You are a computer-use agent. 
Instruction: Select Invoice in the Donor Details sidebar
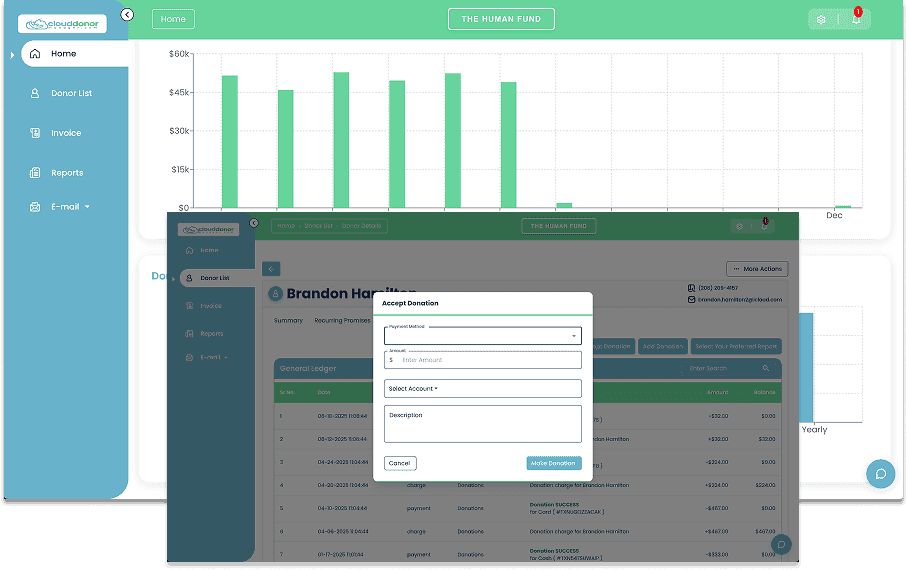tap(211, 306)
